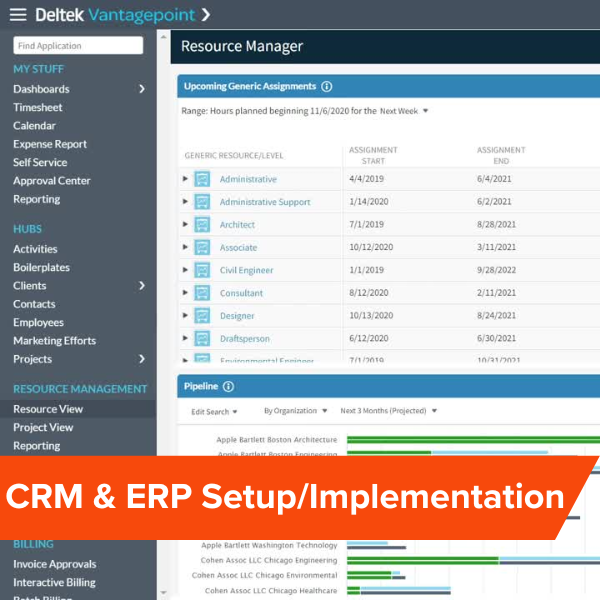Image resolution: width=600 pixels, height=600 pixels.
Task: Open Marketing Efforts hub
Action: (55, 341)
